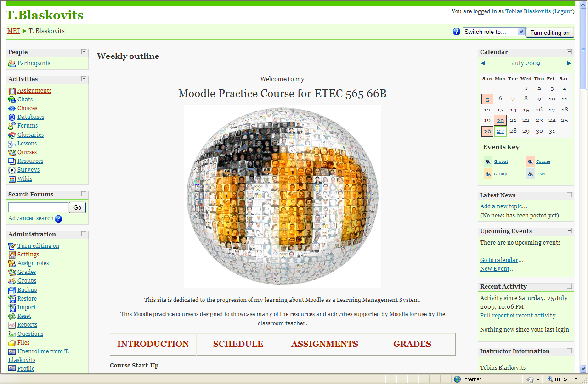Click the Internet security zone status
The height and width of the screenshot is (384, 588).
(468, 379)
